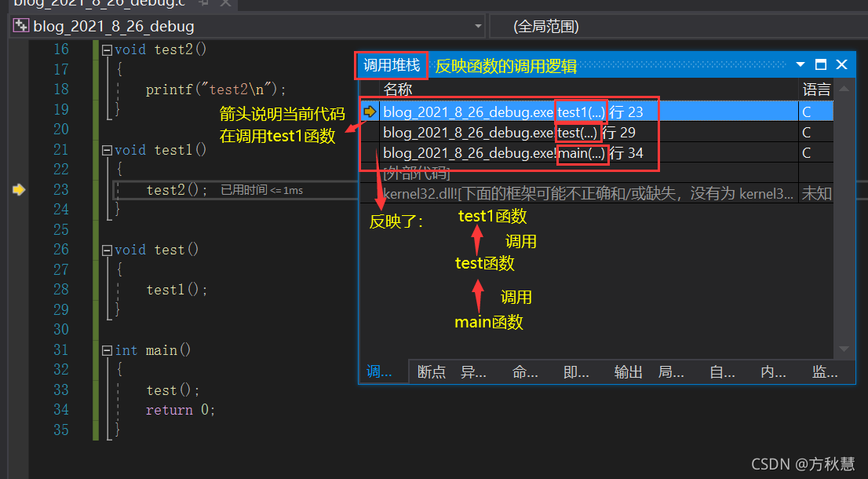The width and height of the screenshot is (868, 479).
Task: Click the 名称 column header in call stack
Action: pyautogui.click(x=397, y=90)
